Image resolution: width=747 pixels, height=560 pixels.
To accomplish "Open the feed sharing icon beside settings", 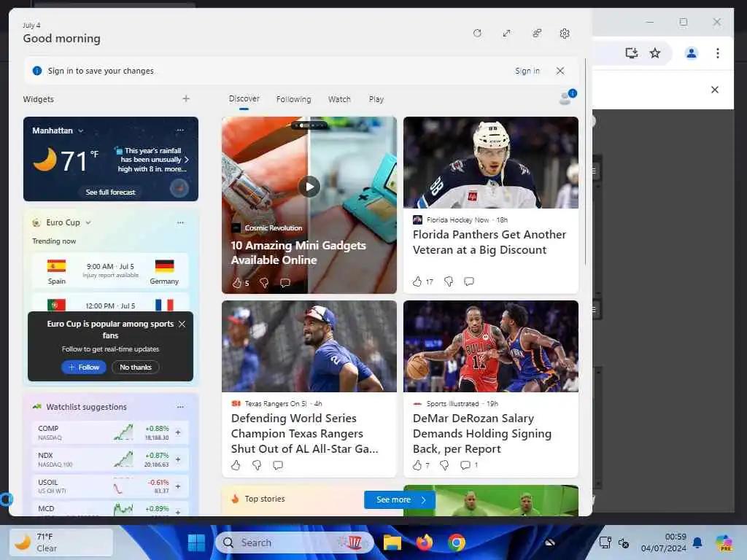I will 536,33.
